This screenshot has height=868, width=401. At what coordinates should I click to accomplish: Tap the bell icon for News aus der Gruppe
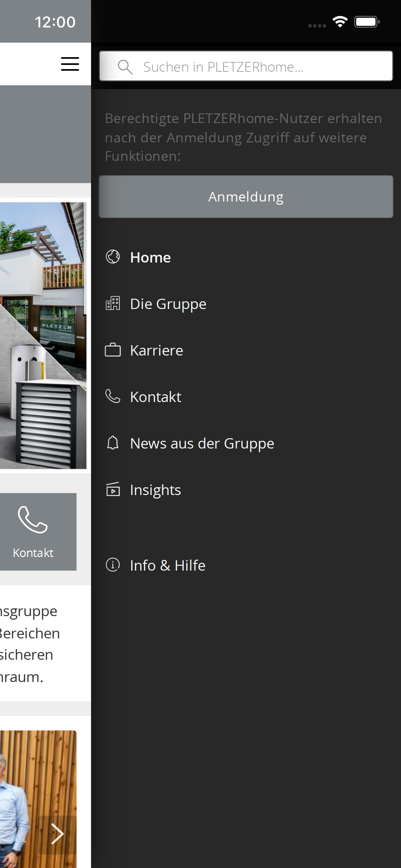pos(113,443)
